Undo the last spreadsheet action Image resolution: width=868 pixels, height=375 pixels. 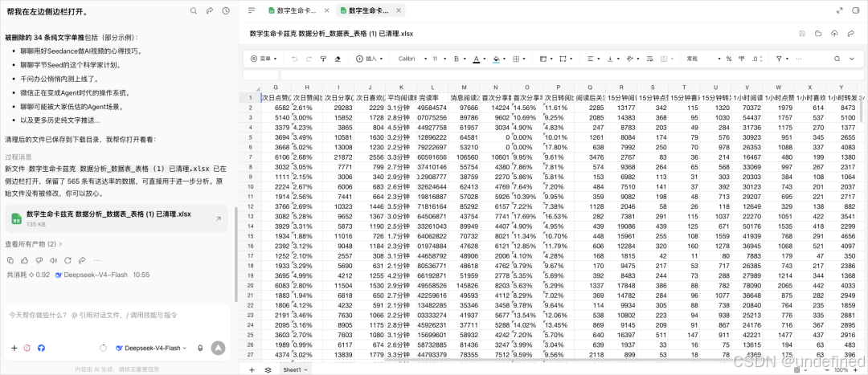(294, 59)
